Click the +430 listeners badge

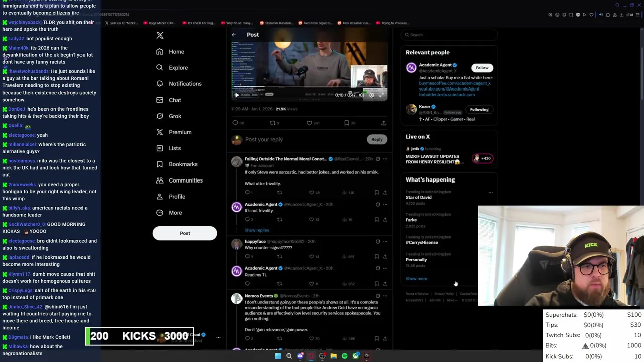coord(482,158)
